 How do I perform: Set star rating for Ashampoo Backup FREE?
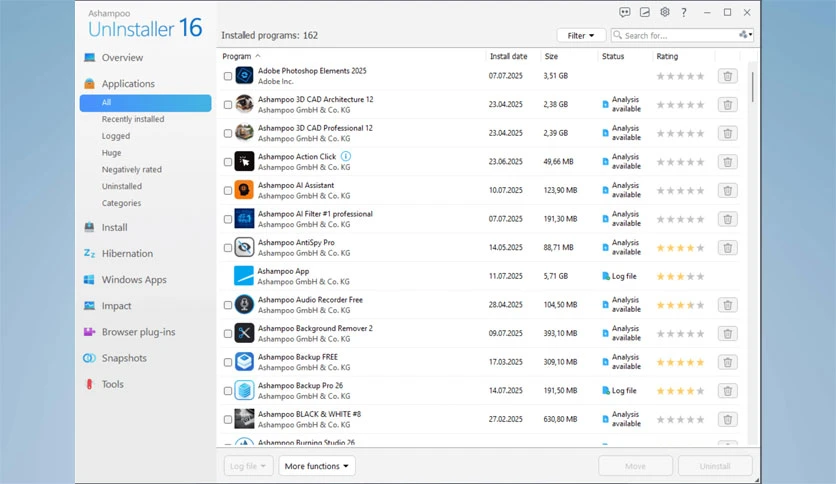(680, 362)
